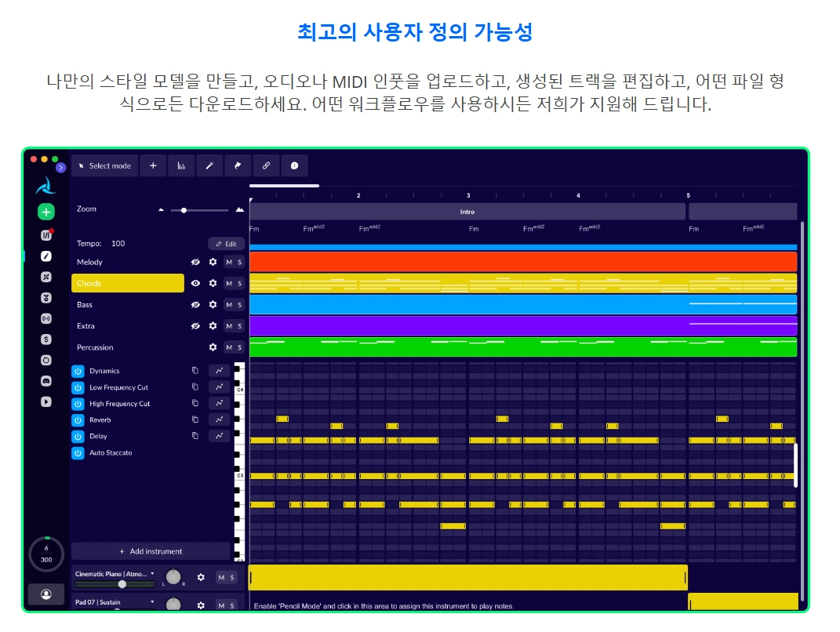Open the info icon in top toolbar
The image size is (840, 632).
[294, 166]
